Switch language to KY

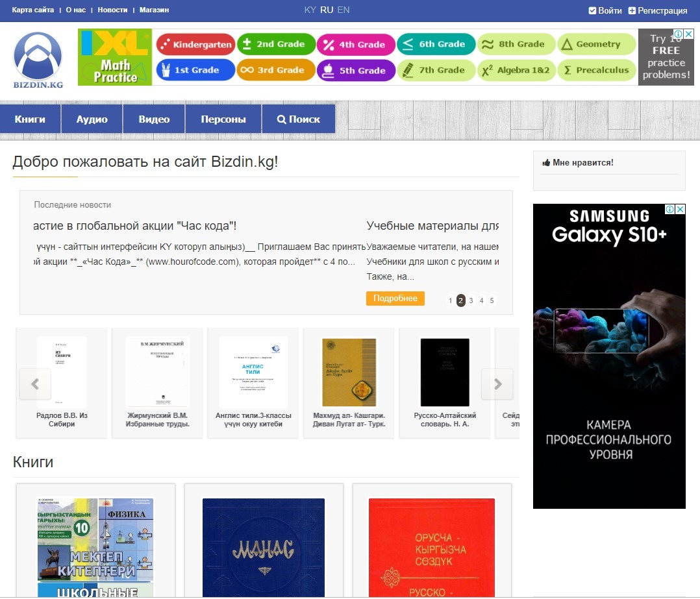tap(310, 10)
